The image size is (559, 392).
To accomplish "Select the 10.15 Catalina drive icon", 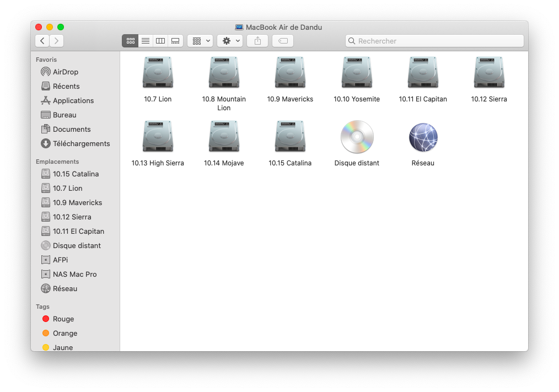I will pos(290,137).
